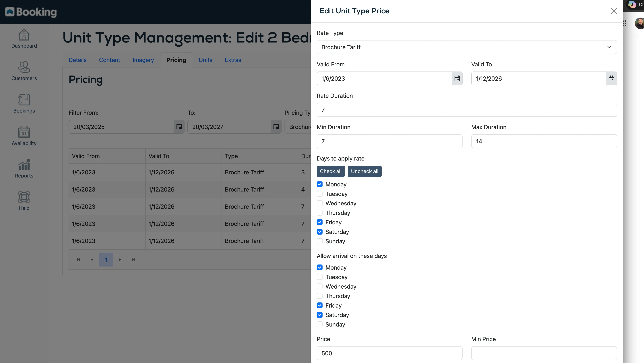Click the Valid From date input 1/6/2023
The image size is (644, 363).
tap(384, 78)
